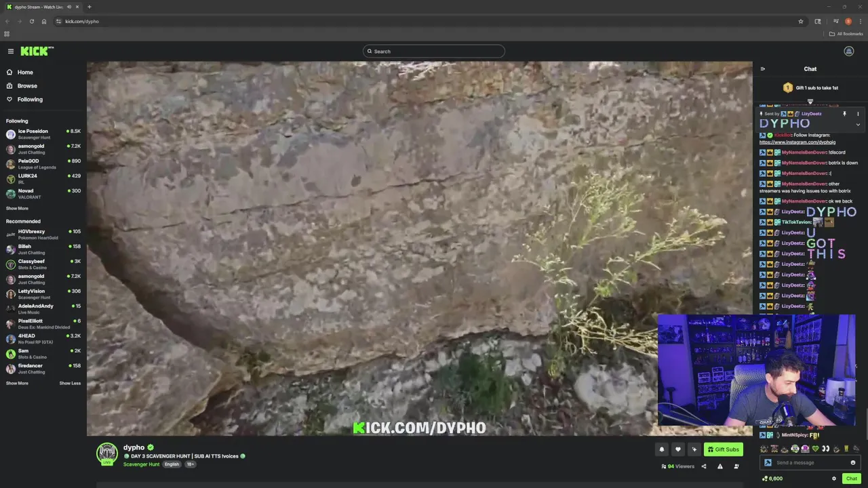
Task: Open the moderators icon next to report
Action: 736,466
